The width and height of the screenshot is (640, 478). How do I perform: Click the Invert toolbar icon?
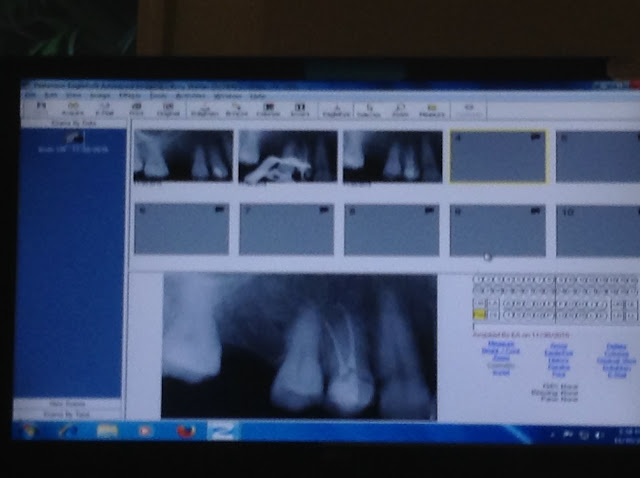pos(300,110)
